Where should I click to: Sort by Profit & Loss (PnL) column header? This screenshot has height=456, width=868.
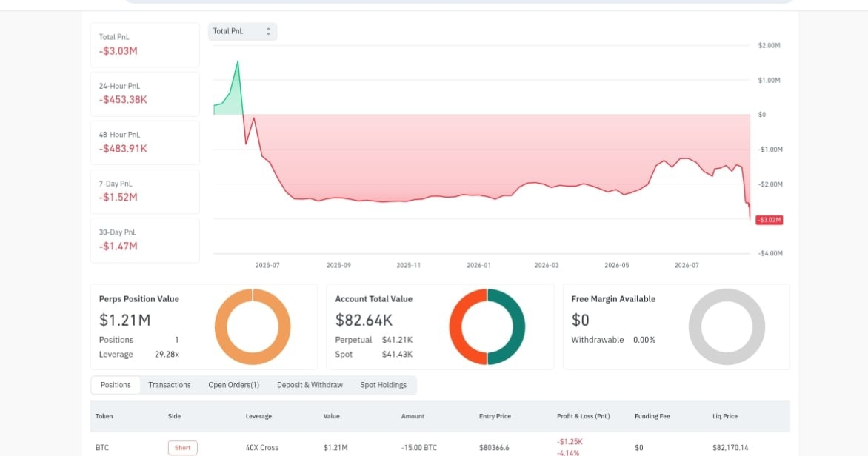583,416
